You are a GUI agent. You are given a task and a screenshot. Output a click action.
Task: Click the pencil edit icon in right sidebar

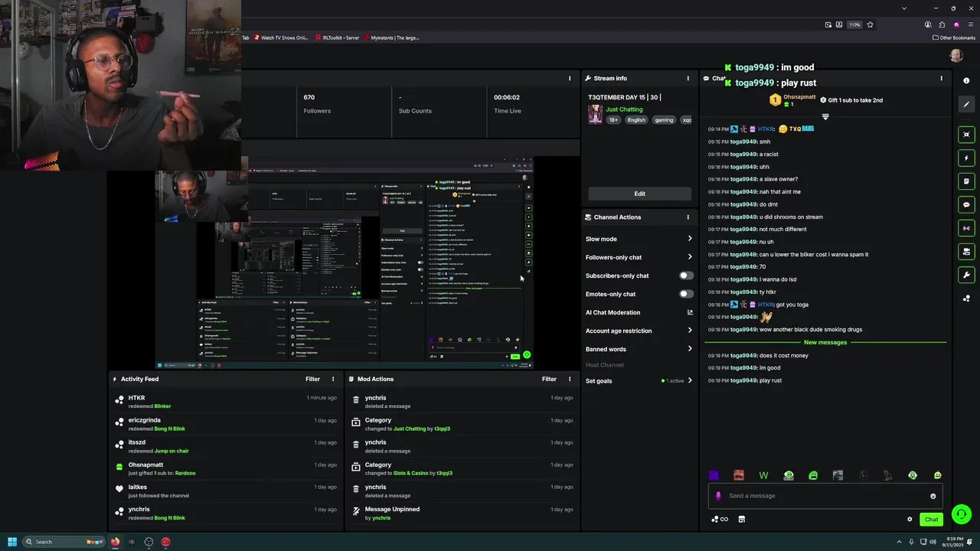tap(966, 104)
